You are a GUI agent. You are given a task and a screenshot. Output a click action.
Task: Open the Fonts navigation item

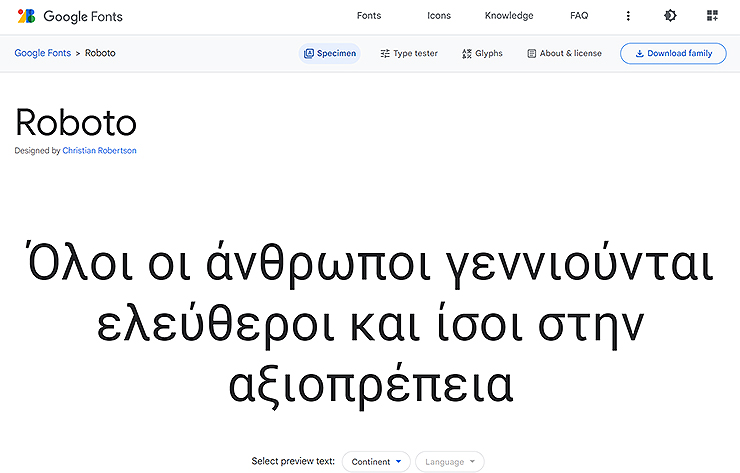(369, 16)
